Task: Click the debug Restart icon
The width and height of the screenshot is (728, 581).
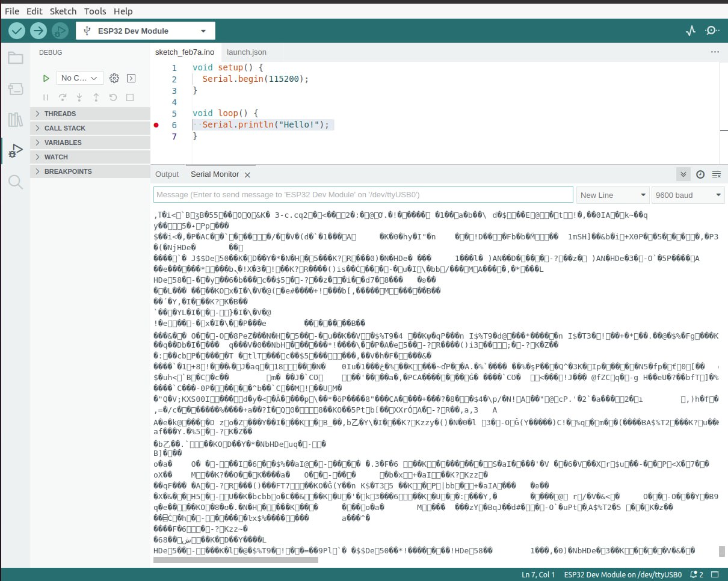Action: click(113, 97)
